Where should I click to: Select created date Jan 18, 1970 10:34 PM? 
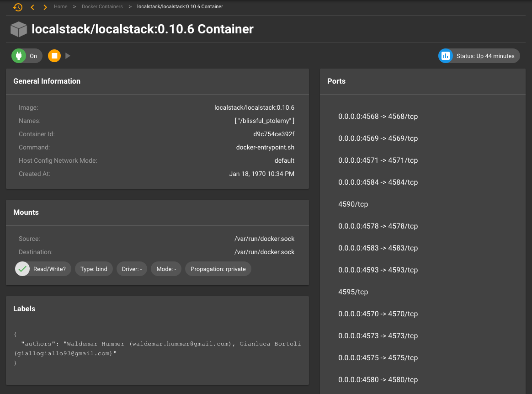[261, 174]
